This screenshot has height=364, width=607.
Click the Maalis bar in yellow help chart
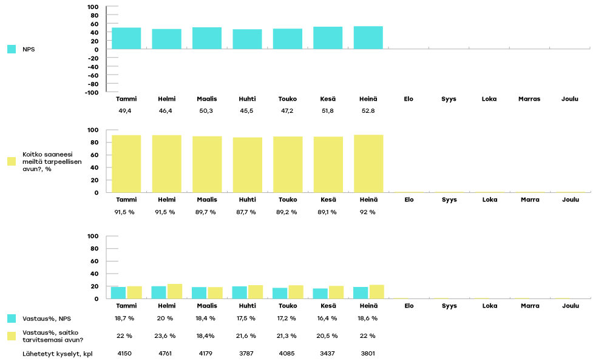coord(207,164)
